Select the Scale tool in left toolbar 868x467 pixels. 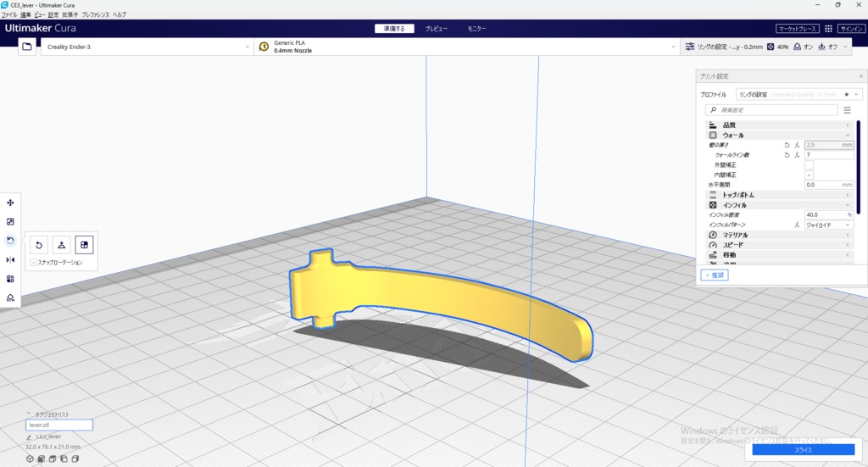10,222
